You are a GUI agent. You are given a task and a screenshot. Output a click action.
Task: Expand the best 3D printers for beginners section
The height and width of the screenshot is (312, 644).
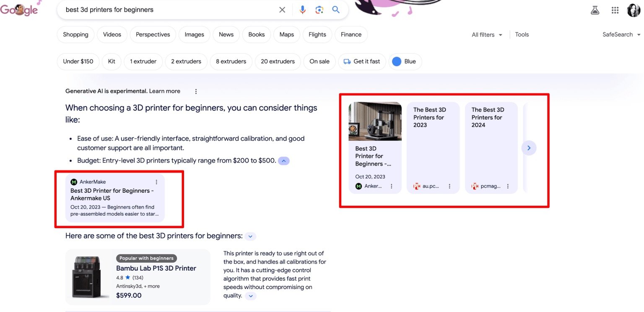tap(250, 236)
